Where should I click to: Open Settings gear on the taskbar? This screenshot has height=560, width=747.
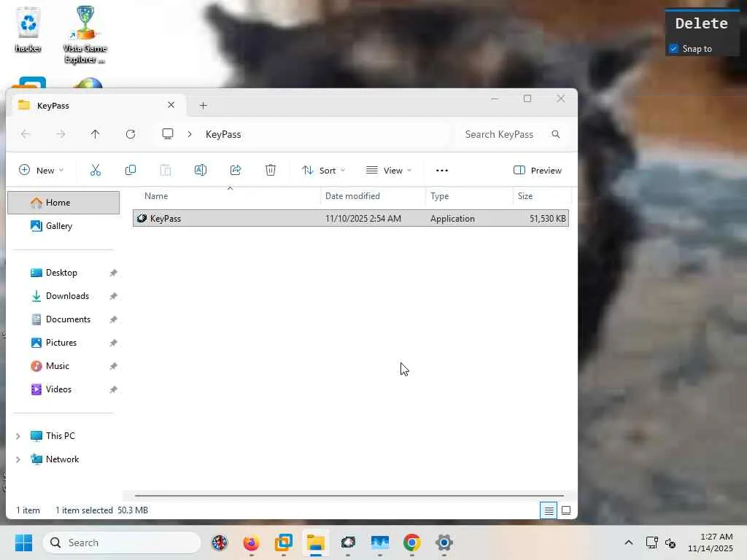pos(444,542)
